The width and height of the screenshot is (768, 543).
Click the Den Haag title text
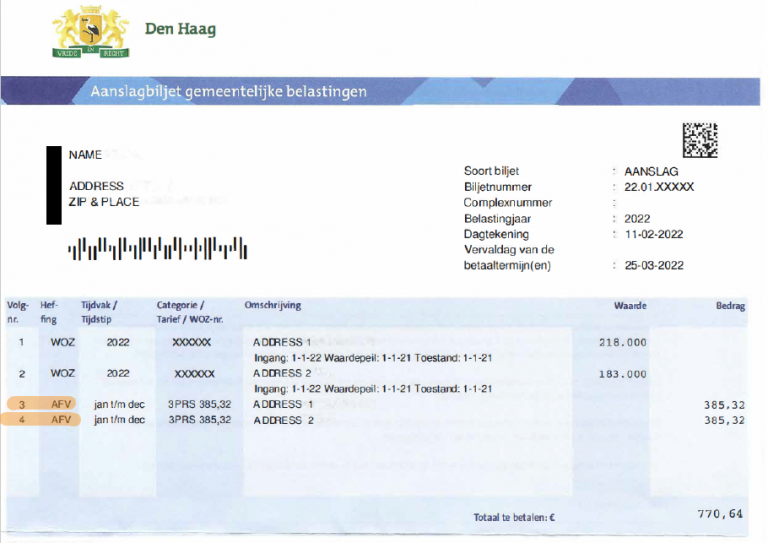(180, 29)
